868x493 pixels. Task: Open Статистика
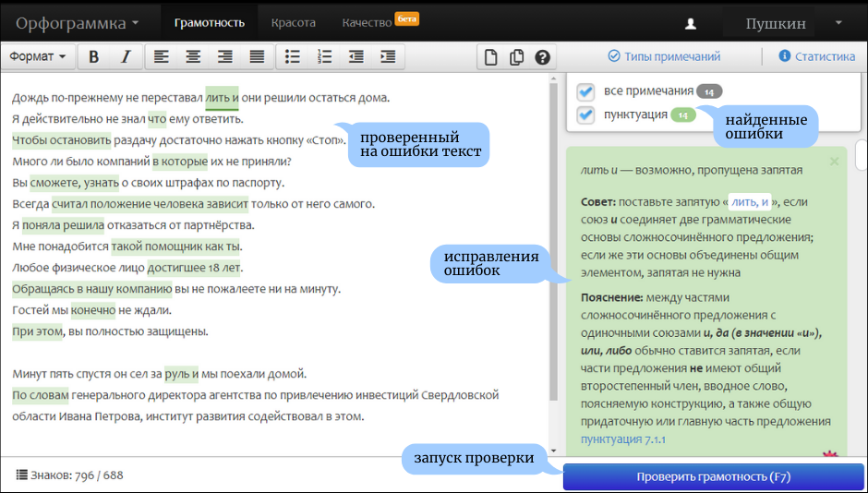[817, 56]
